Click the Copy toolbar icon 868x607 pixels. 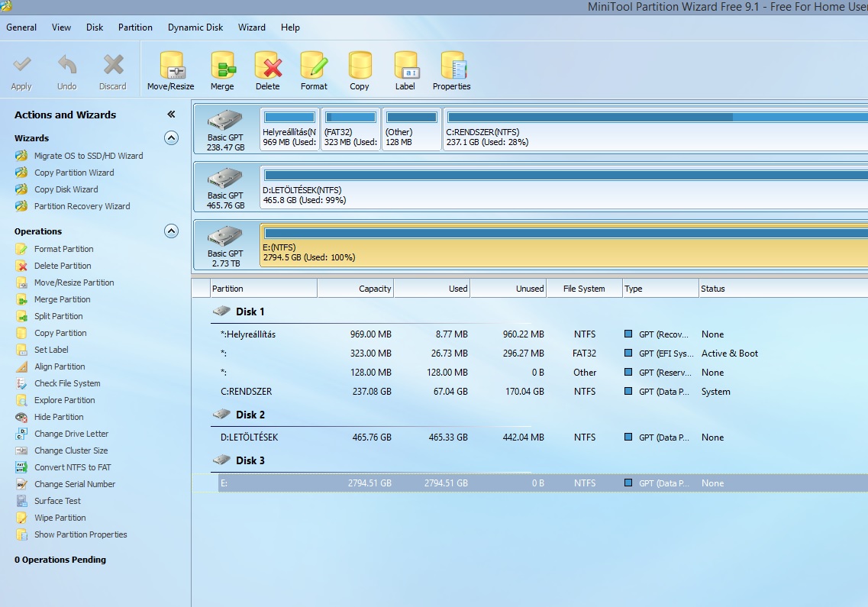pos(360,66)
